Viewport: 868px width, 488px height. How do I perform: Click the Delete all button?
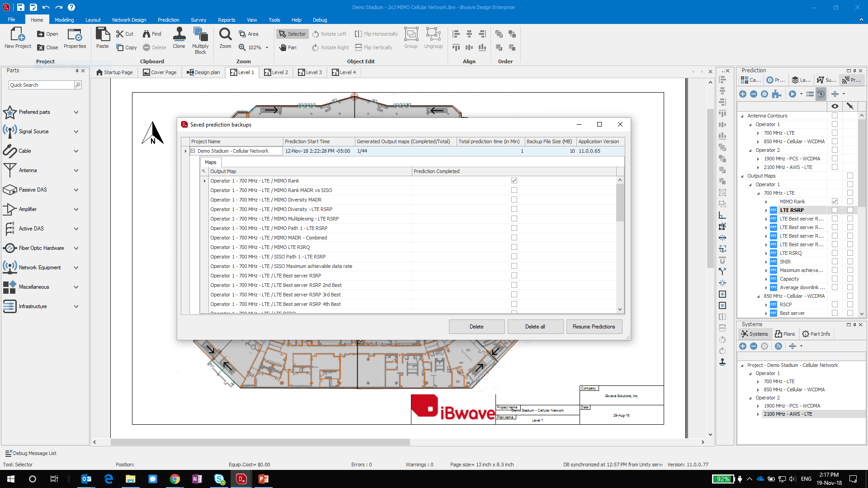(x=535, y=327)
